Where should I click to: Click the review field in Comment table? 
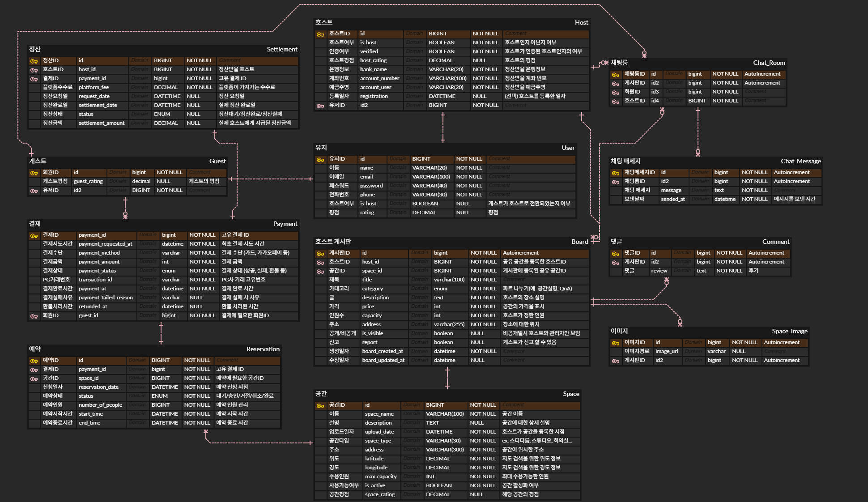(x=659, y=271)
